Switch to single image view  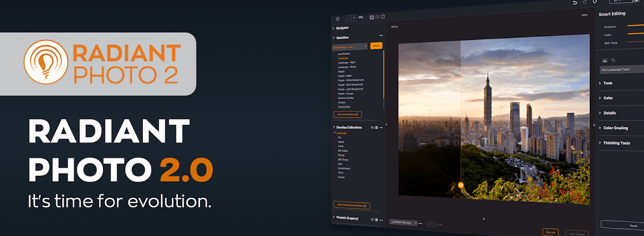[x=372, y=17]
